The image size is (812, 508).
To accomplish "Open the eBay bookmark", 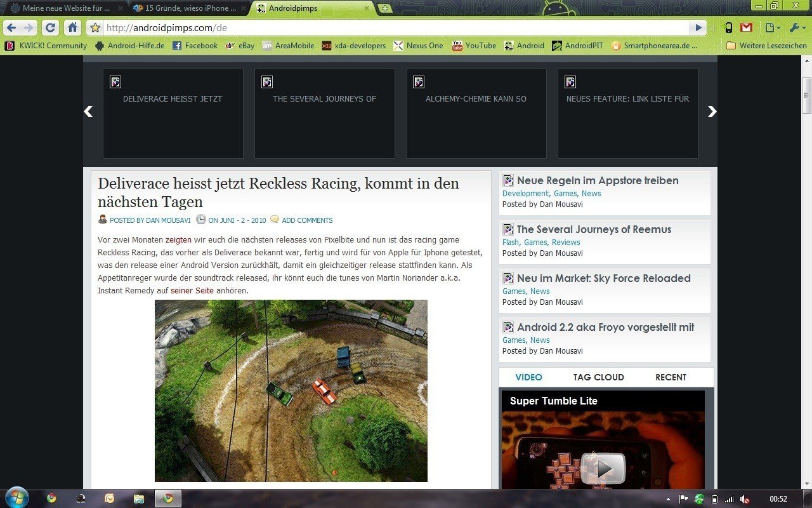I will pos(240,46).
